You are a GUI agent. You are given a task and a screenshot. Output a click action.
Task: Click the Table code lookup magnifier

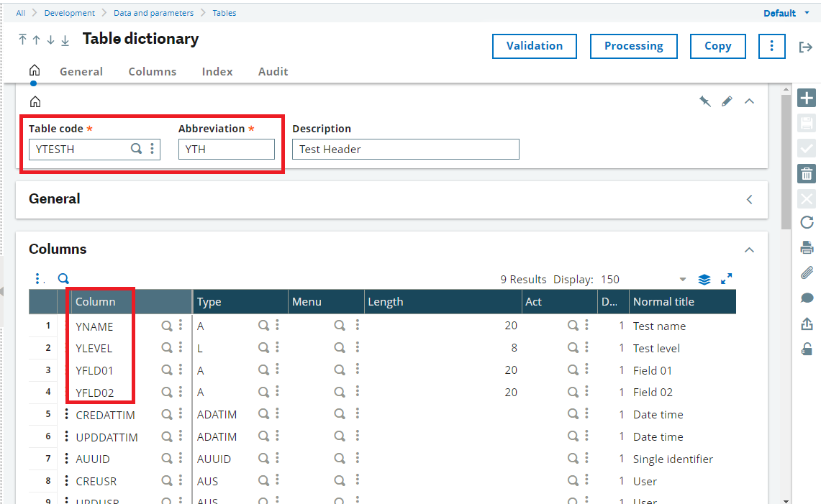136,149
